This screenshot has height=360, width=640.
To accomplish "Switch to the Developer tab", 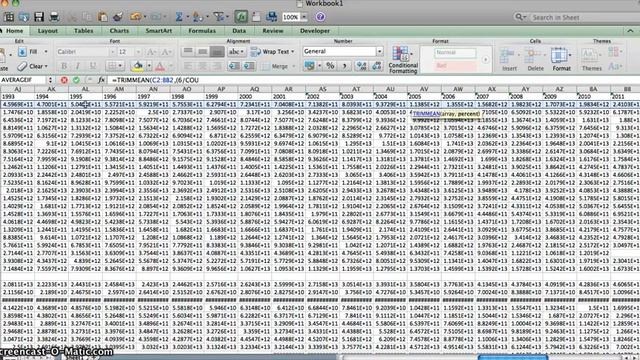I will coord(315,31).
